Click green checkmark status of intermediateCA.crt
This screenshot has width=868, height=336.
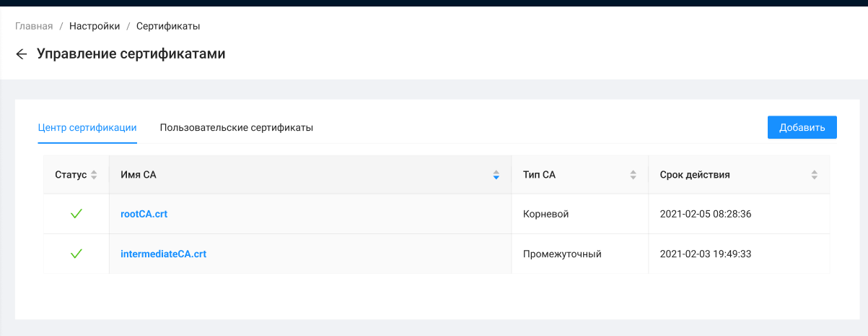76,254
